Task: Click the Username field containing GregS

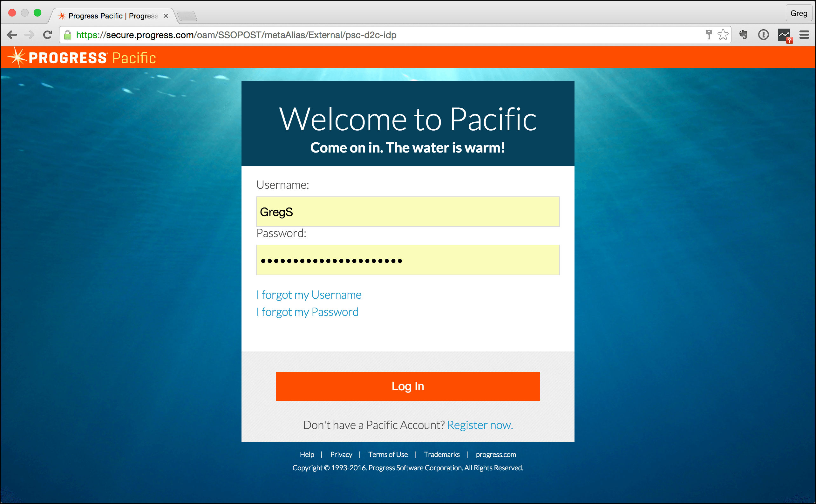Action: click(x=408, y=212)
